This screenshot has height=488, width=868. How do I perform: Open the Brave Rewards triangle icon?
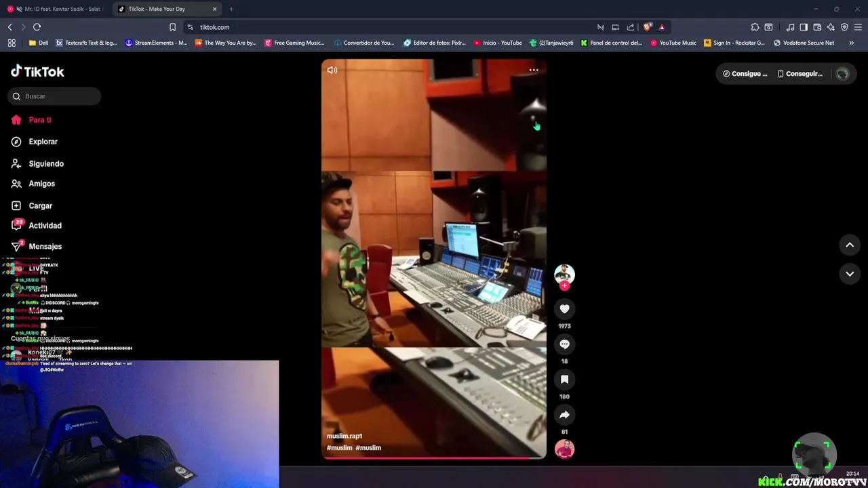tap(662, 27)
